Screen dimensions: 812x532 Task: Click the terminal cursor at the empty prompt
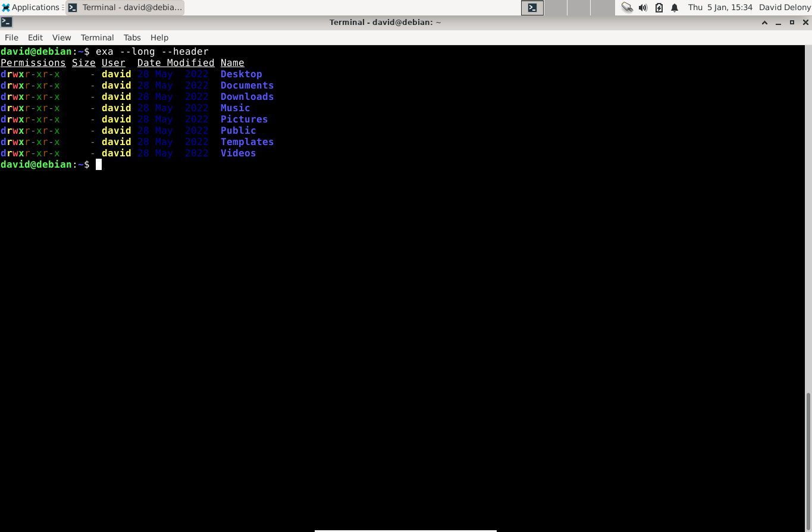(x=99, y=165)
